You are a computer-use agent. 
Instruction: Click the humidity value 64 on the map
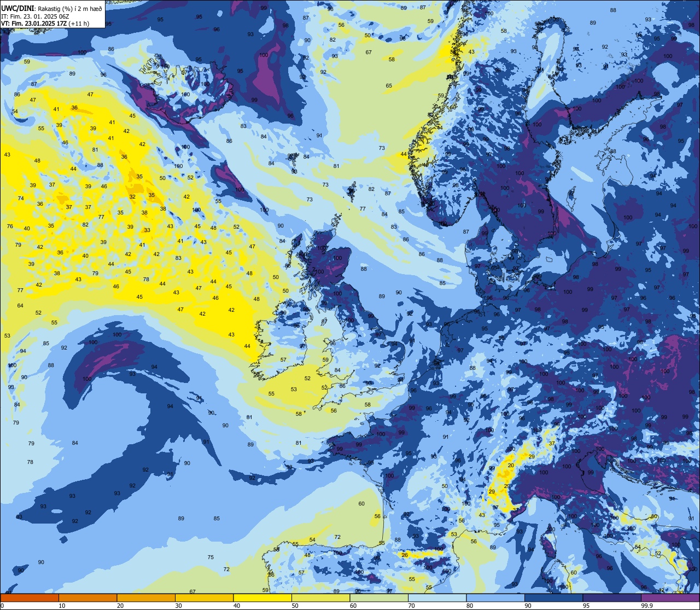pyautogui.click(x=20, y=306)
